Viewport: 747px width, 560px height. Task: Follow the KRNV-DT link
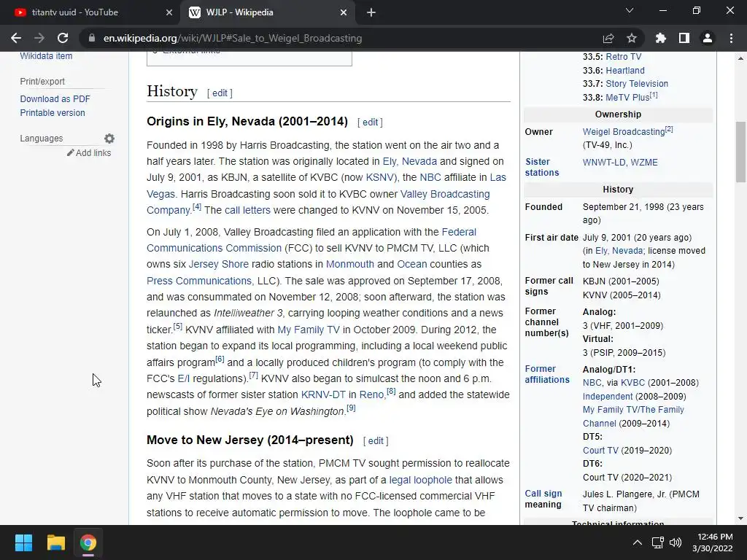pyautogui.click(x=323, y=394)
